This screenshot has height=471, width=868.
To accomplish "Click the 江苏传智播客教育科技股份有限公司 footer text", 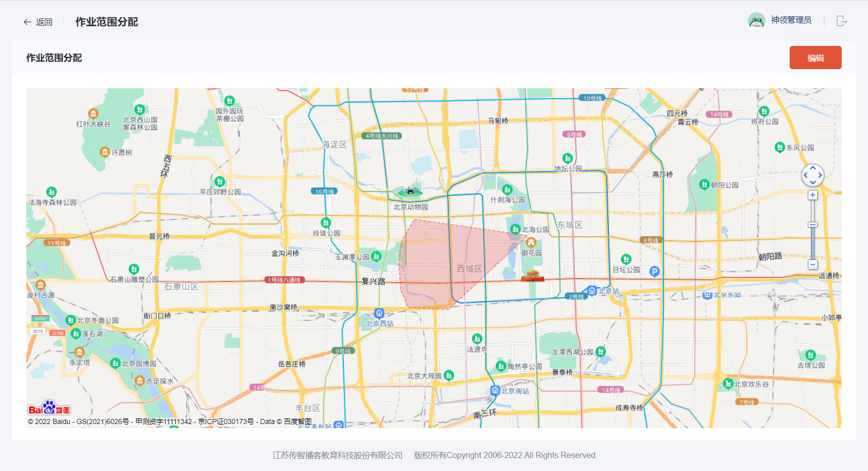I will tap(338, 455).
